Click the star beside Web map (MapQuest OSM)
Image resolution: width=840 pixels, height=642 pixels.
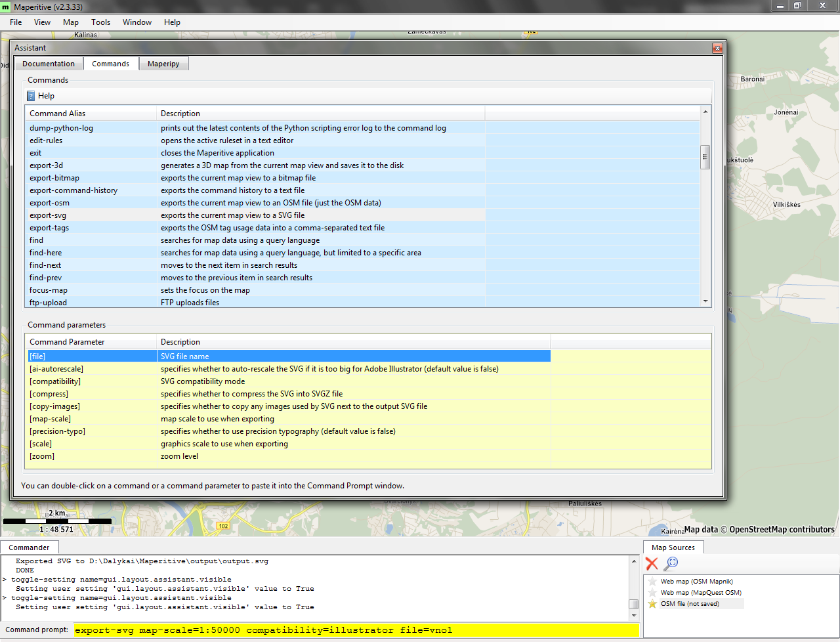pyautogui.click(x=652, y=593)
